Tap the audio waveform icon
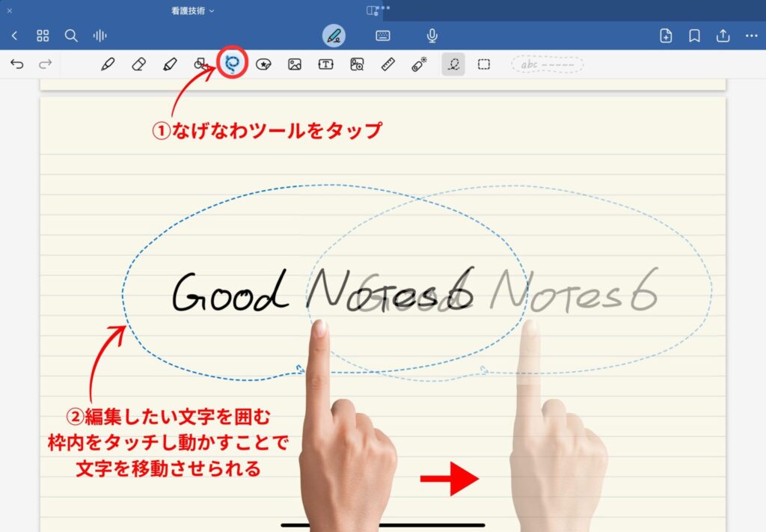The width and height of the screenshot is (766, 532). click(x=99, y=36)
